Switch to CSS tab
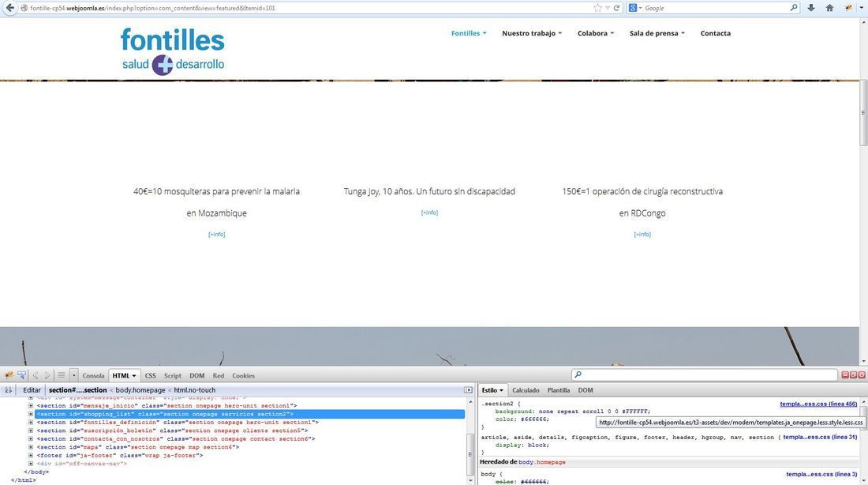The image size is (868, 485). coord(150,376)
